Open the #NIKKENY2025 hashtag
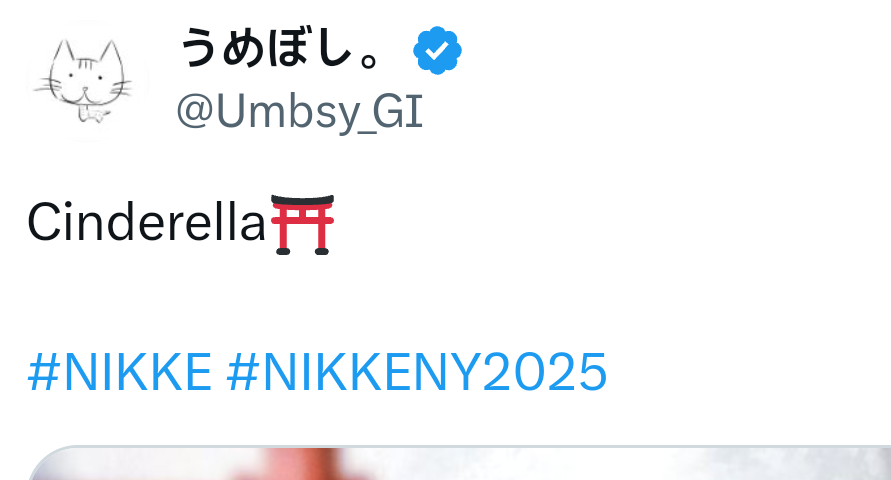The height and width of the screenshot is (480, 891). (x=417, y=372)
